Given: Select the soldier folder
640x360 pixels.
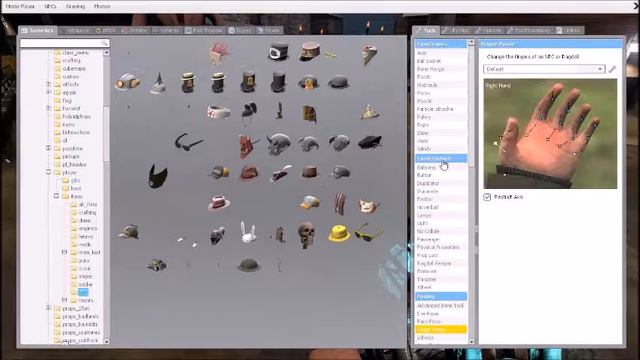Looking at the screenshot, I should click(x=85, y=284).
